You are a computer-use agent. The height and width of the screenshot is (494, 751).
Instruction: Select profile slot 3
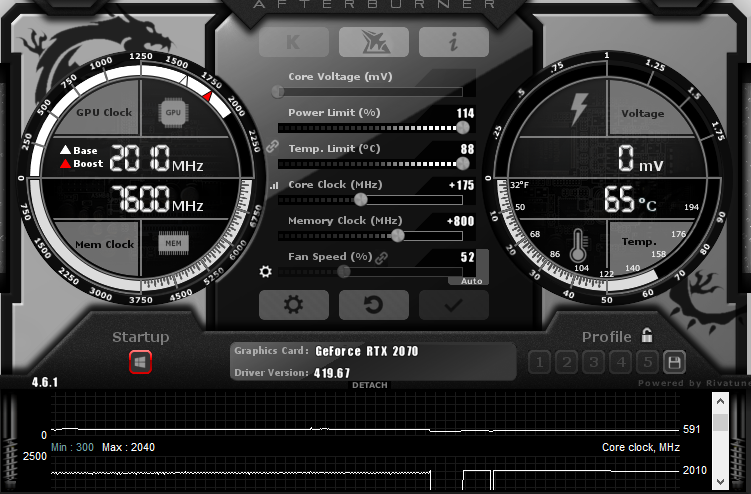(594, 362)
